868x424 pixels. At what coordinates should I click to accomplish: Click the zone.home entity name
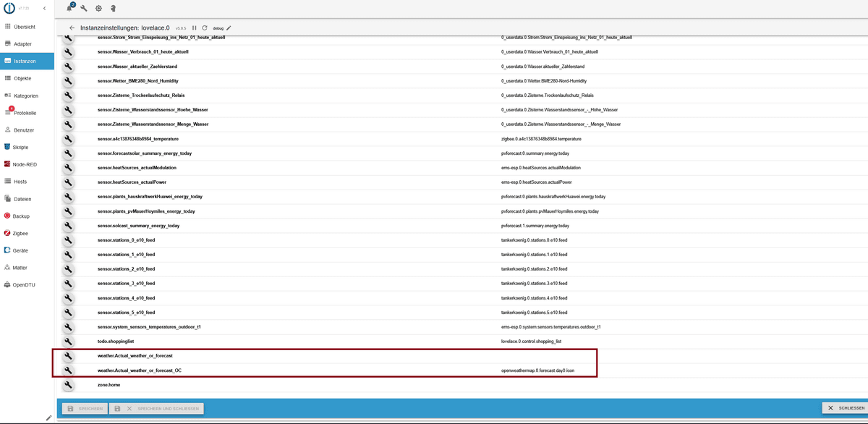tap(109, 385)
